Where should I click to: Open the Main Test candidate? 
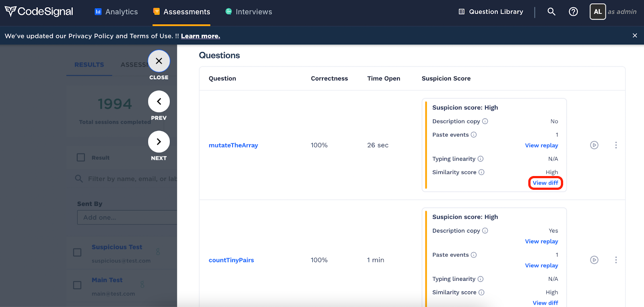coord(107,280)
